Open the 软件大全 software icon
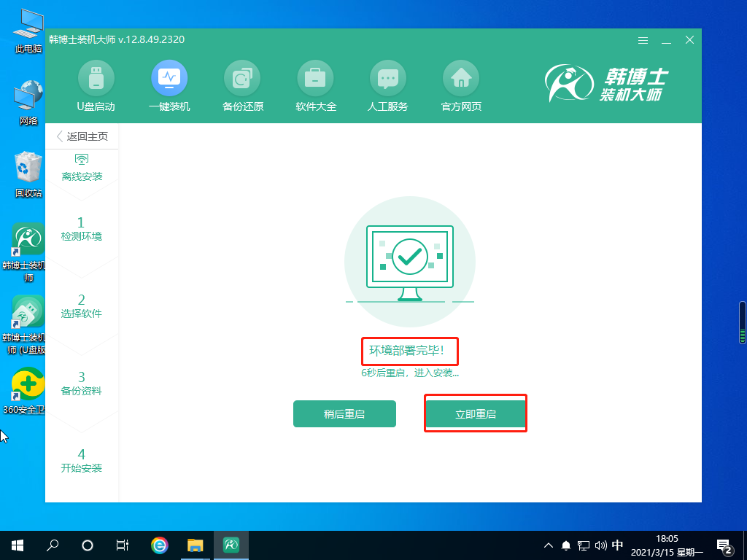The width and height of the screenshot is (747, 560). point(315,77)
